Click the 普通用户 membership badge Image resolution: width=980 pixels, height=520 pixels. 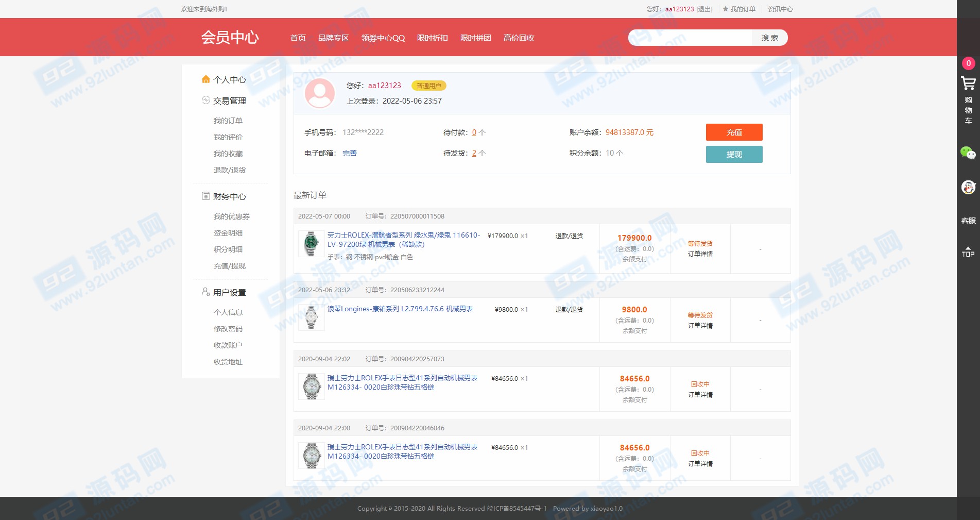(429, 86)
